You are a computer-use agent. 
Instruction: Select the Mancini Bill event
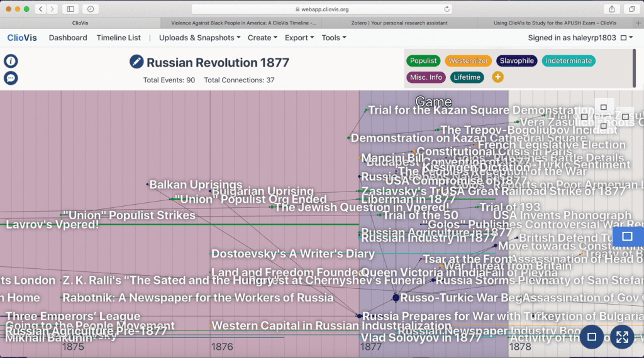tap(392, 158)
